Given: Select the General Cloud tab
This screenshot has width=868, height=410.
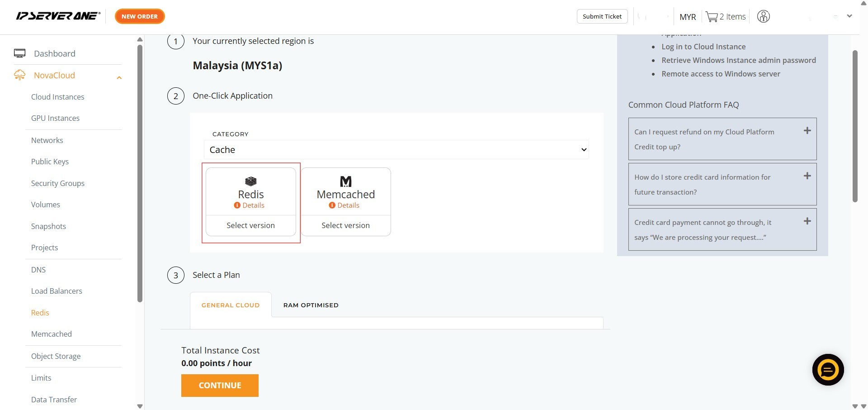Looking at the screenshot, I should tap(231, 305).
